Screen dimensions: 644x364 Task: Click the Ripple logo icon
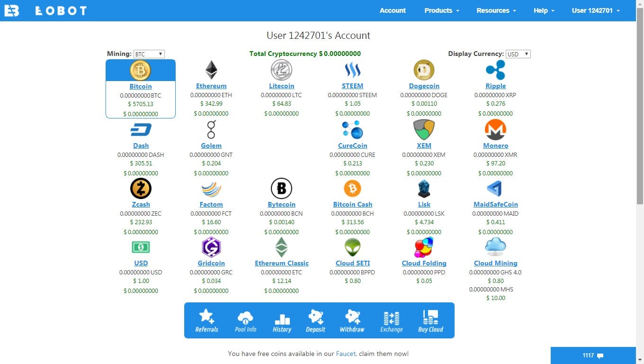pyautogui.click(x=495, y=70)
